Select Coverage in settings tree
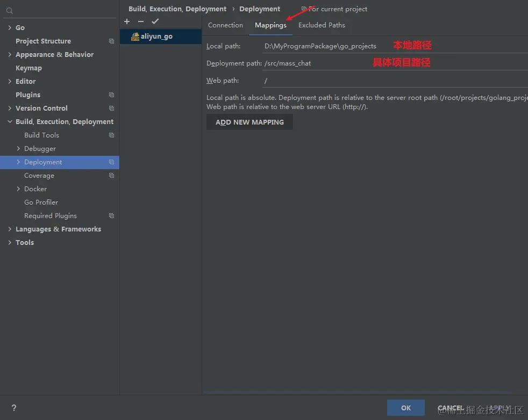 (39, 176)
